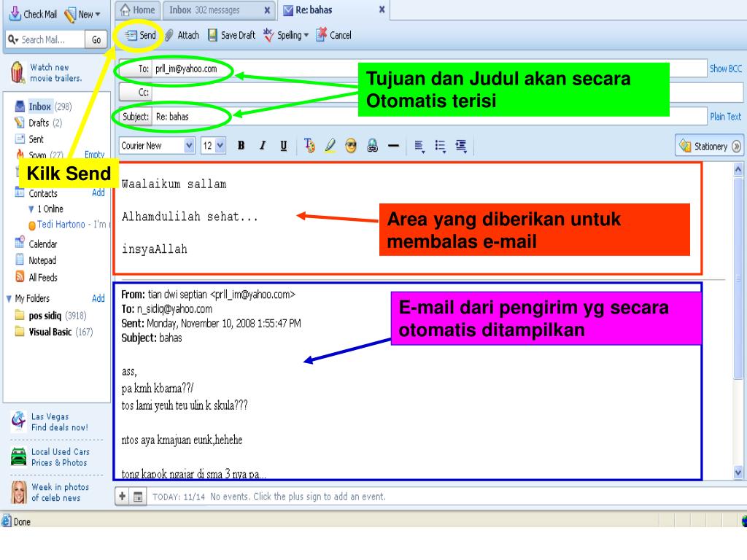Image resolution: width=747 pixels, height=560 pixels.
Task: Click into the reply text area
Action: (x=408, y=218)
